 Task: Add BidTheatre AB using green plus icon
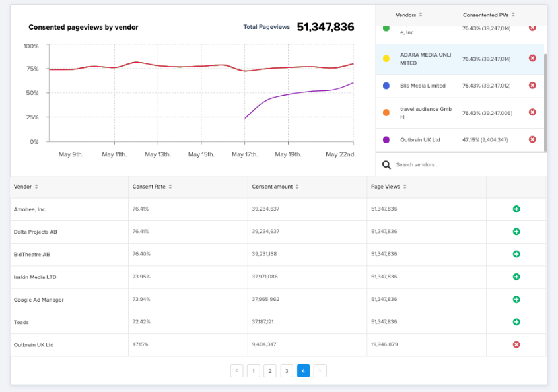tap(516, 254)
